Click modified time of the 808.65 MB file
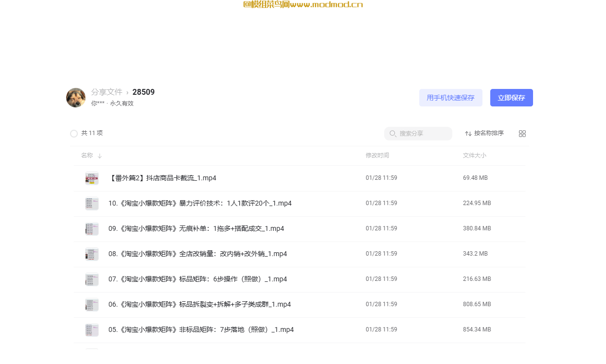Viewport: 606px width, 364px height. pyautogui.click(x=381, y=304)
